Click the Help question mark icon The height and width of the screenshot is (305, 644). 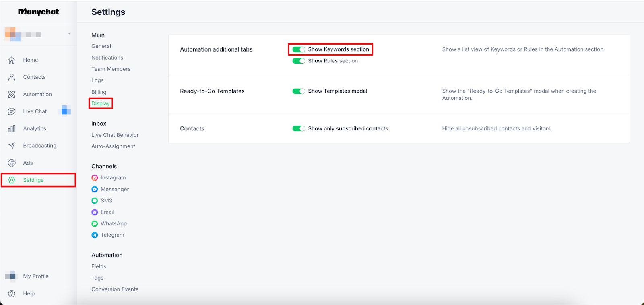click(x=12, y=293)
